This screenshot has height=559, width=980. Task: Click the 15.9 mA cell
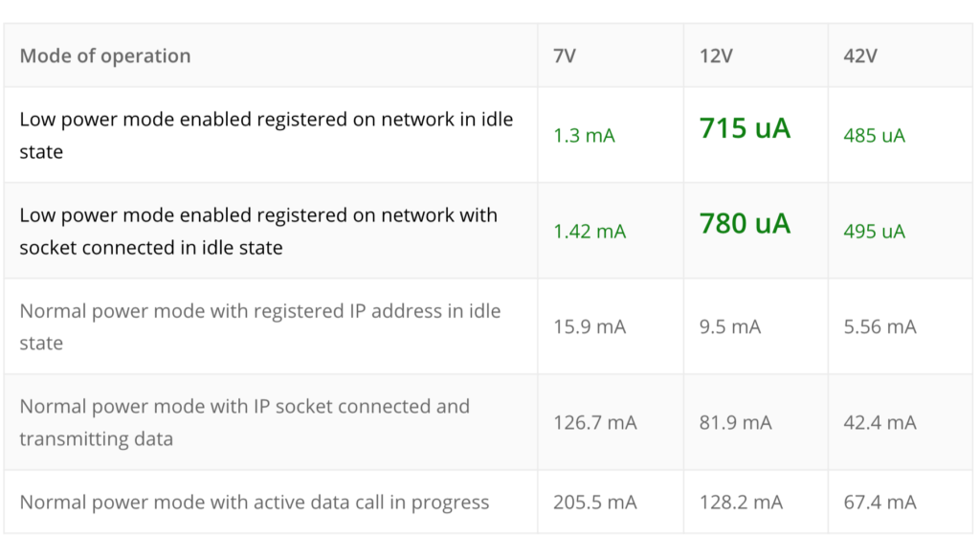pos(590,327)
